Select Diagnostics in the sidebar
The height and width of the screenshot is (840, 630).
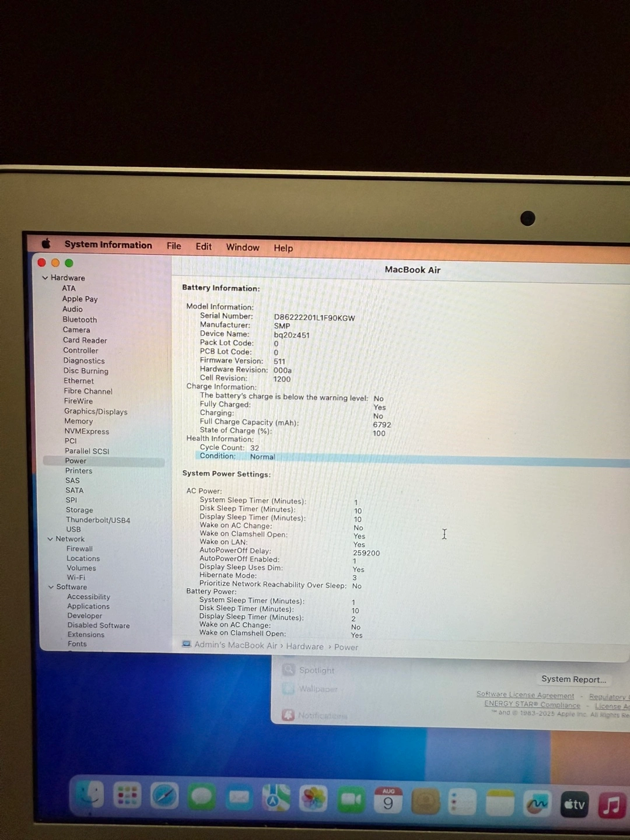pyautogui.click(x=84, y=360)
